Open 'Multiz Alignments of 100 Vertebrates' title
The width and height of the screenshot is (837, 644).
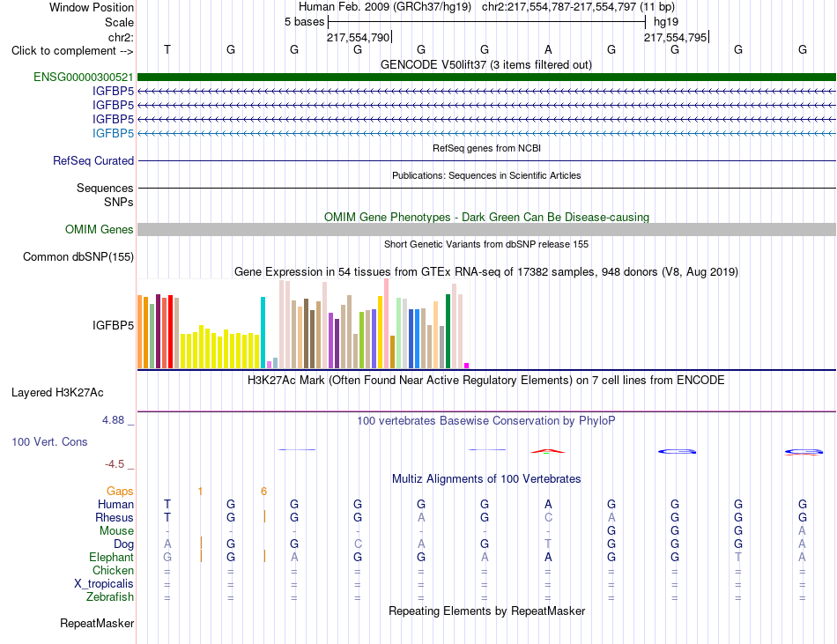pyautogui.click(x=486, y=479)
